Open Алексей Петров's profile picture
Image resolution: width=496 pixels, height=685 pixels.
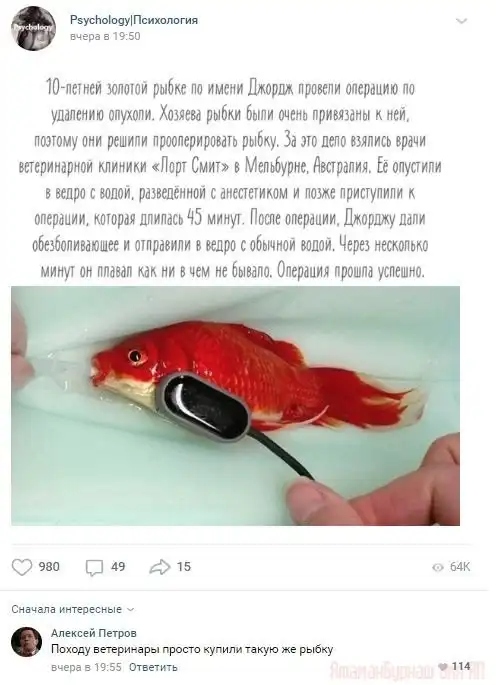pyautogui.click(x=26, y=642)
